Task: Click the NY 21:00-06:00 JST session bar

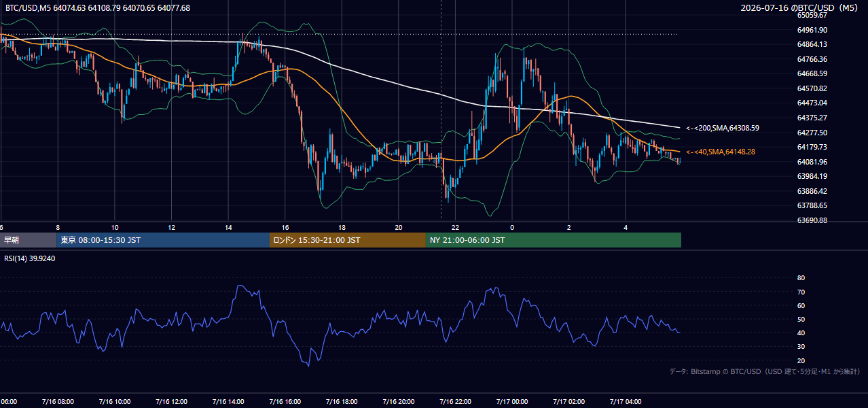Action: tap(554, 240)
